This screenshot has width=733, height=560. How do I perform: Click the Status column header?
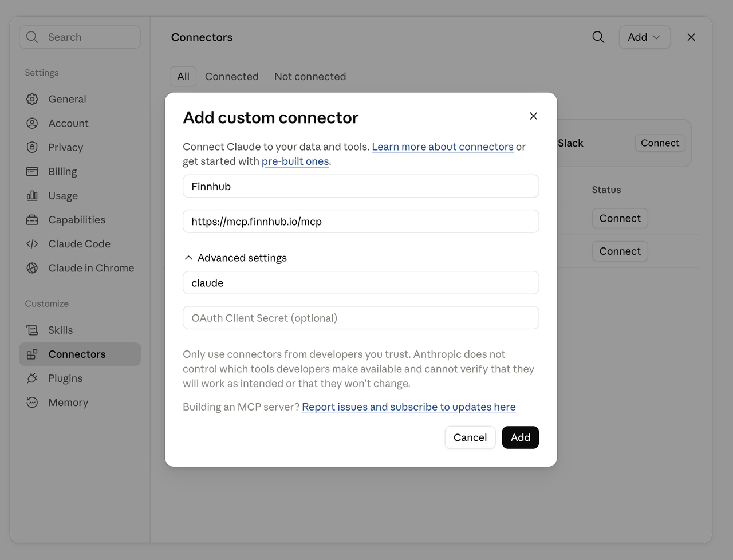coord(606,190)
